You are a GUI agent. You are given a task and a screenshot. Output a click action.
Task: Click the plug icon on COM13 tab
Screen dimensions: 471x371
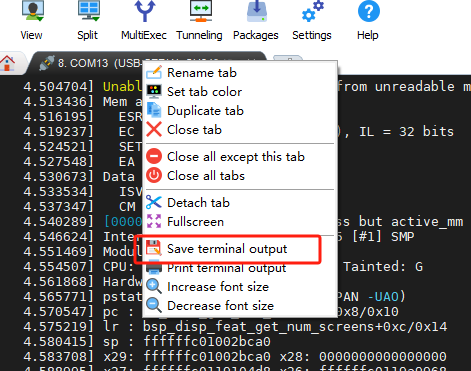click(47, 63)
